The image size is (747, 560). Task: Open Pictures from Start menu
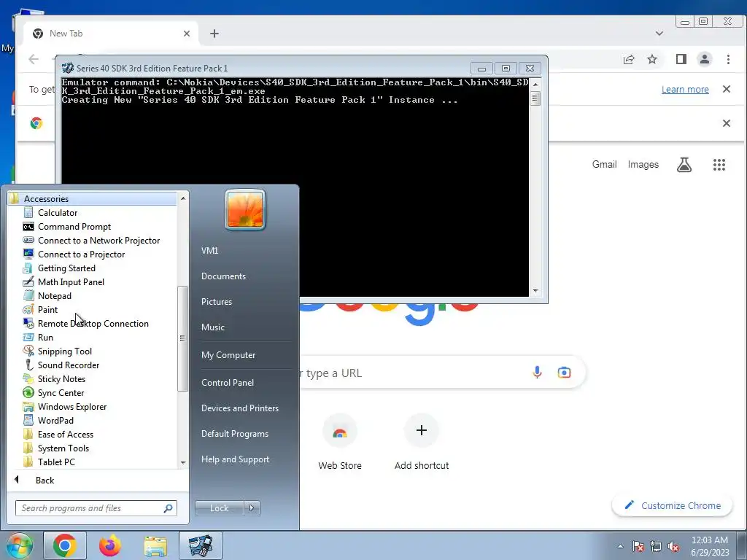(216, 302)
